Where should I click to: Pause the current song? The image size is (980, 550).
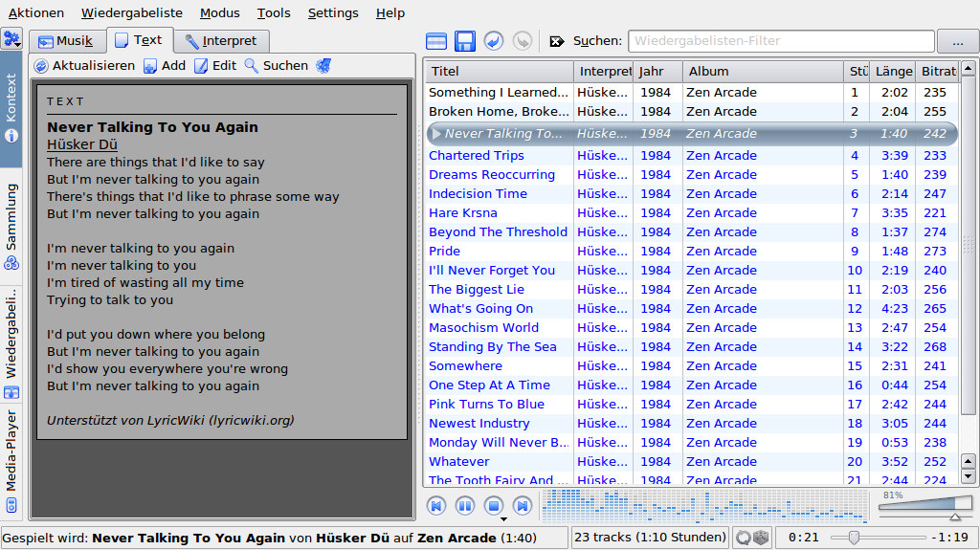[x=464, y=505]
